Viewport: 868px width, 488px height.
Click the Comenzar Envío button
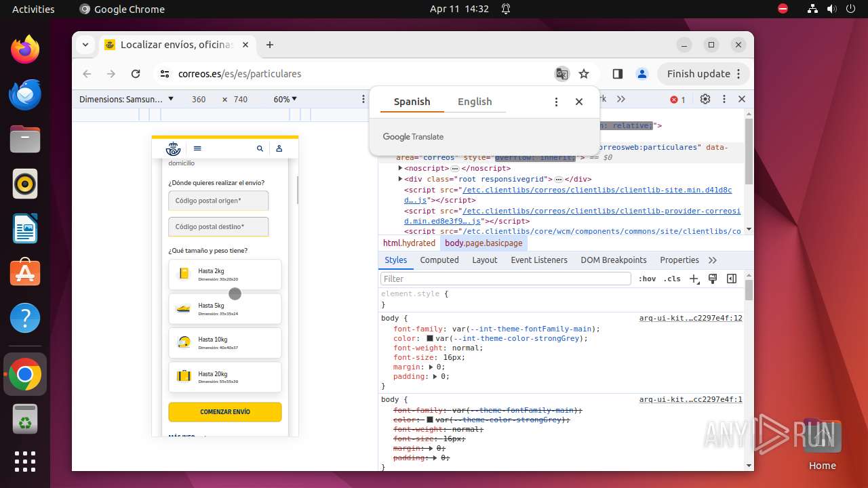pyautogui.click(x=225, y=411)
